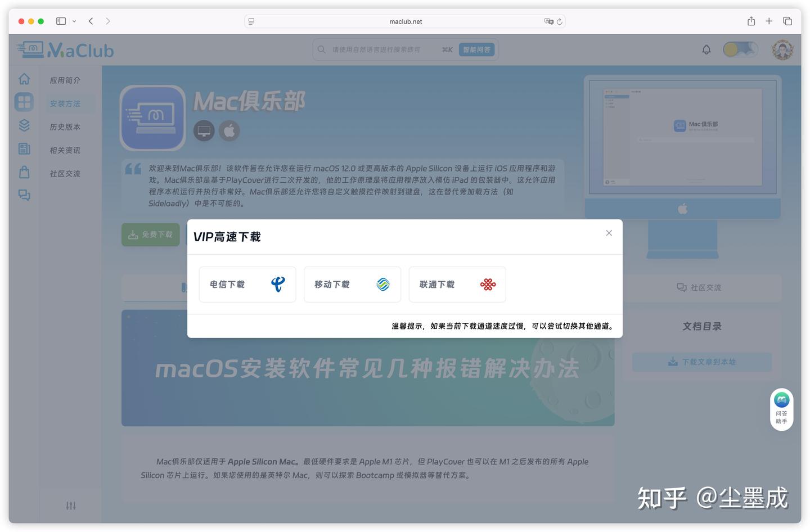This screenshot has height=532, width=810.
Task: Toggle the Safari sidebar
Action: coord(61,21)
